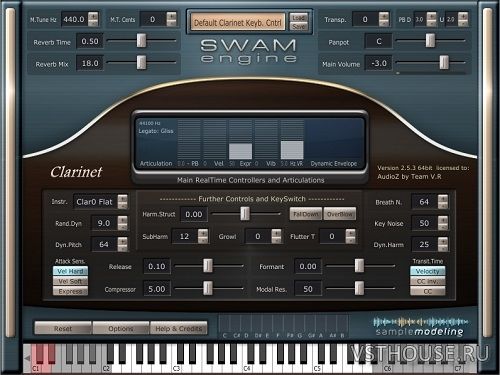Click the Main Volume slider handle
Viewport: 500px width, 375px height.
coord(444,62)
